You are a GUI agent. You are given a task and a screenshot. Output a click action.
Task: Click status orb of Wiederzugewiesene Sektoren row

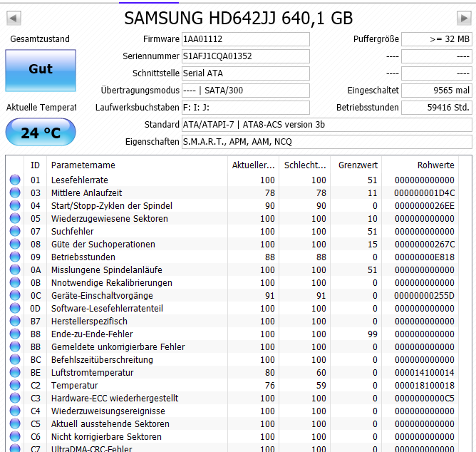coord(15,218)
